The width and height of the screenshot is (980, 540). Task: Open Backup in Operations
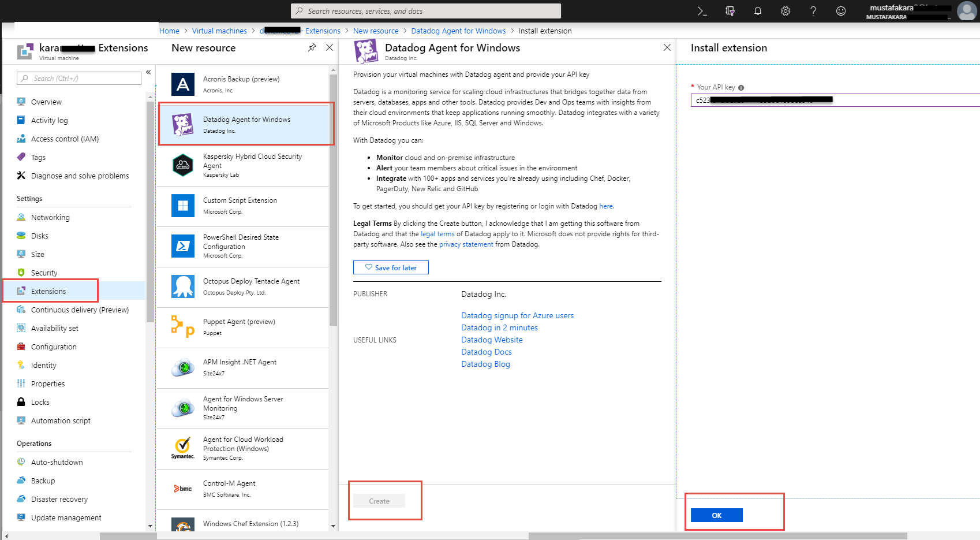pyautogui.click(x=43, y=481)
